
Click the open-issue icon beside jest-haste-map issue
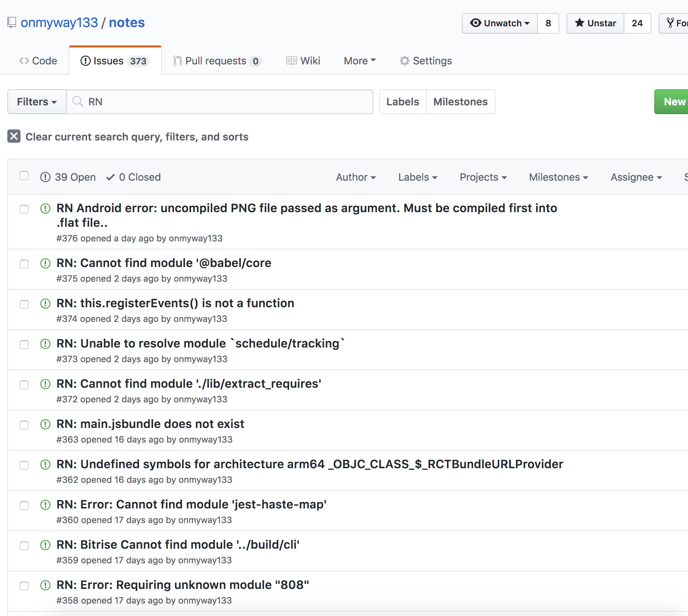45,505
